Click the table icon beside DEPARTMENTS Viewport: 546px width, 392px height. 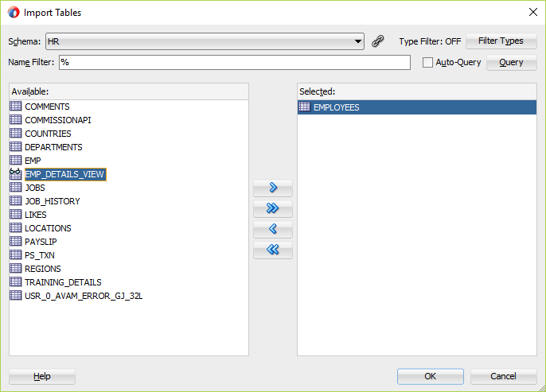(x=15, y=146)
